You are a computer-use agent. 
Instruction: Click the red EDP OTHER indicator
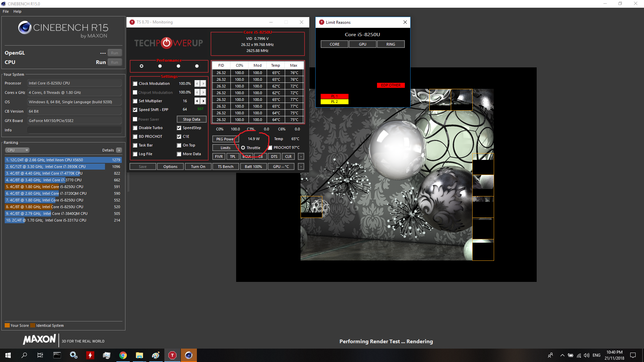click(x=391, y=85)
